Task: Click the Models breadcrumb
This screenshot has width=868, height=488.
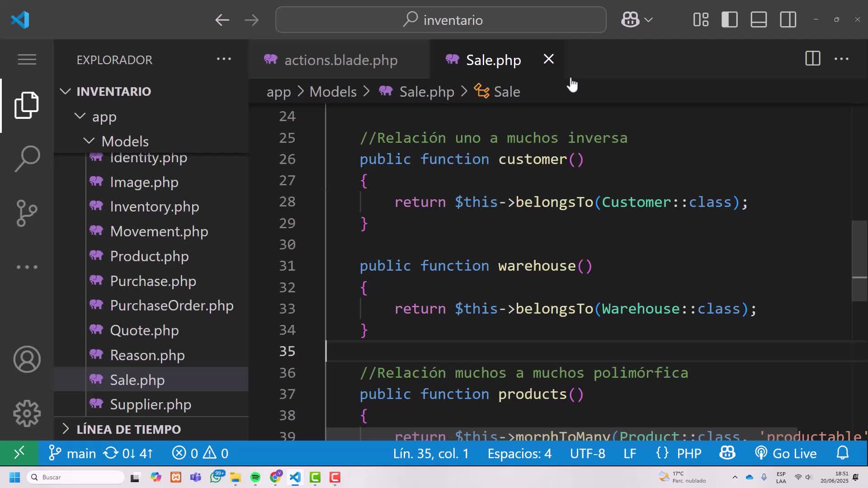Action: pyautogui.click(x=333, y=92)
